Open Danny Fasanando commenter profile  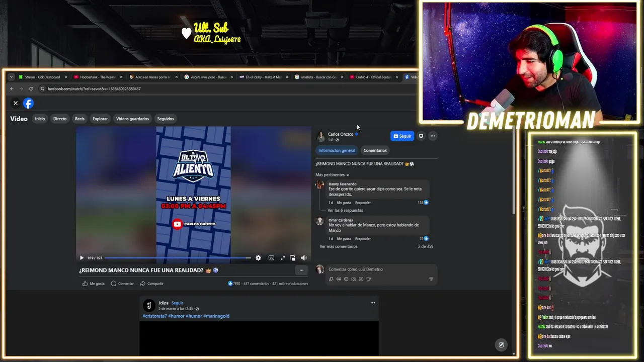[x=343, y=184]
